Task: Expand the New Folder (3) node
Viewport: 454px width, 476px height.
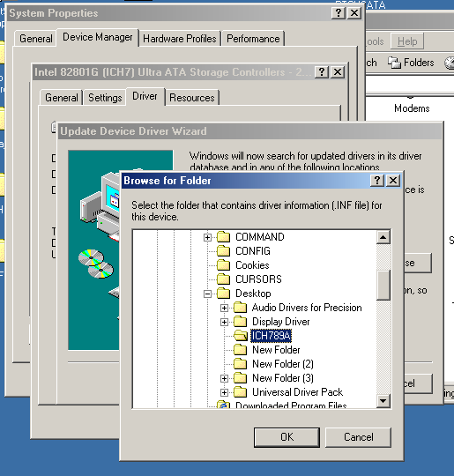Action: click(x=224, y=378)
